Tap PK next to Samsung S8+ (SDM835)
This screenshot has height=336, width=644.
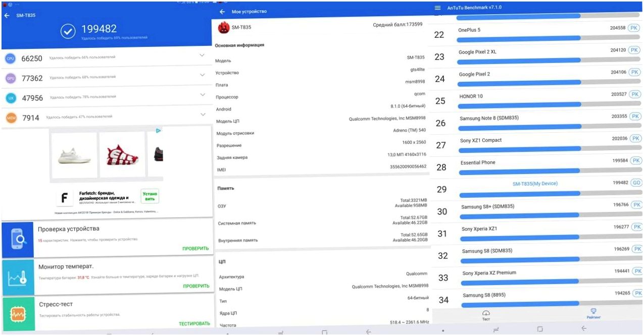[x=637, y=205]
